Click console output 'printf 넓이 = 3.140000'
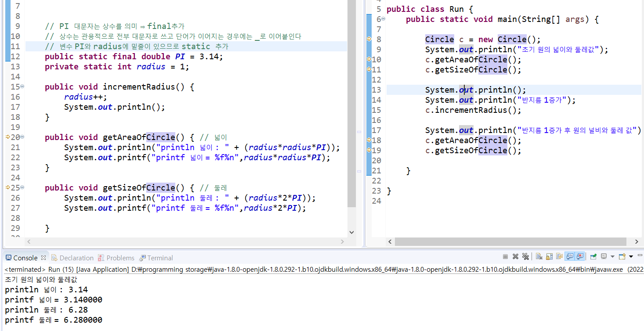Image resolution: width=644 pixels, height=331 pixels. click(x=54, y=300)
